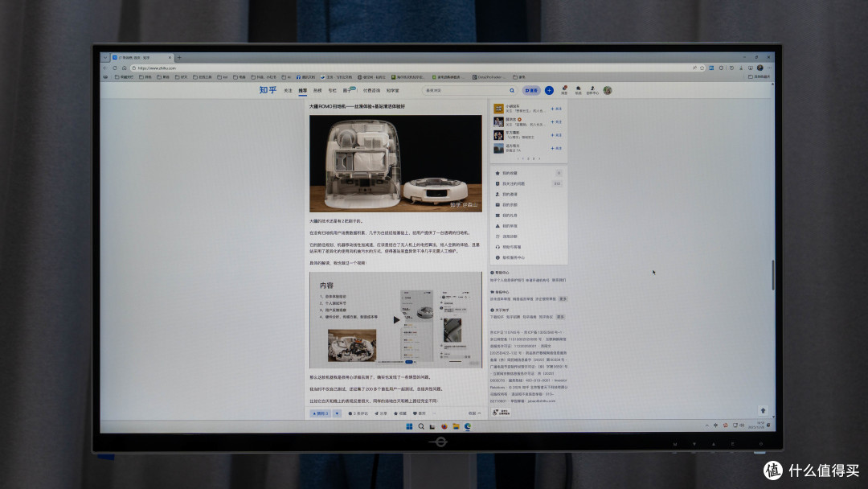
Task: Open 我关注的问题 in the sidebar
Action: point(528,183)
